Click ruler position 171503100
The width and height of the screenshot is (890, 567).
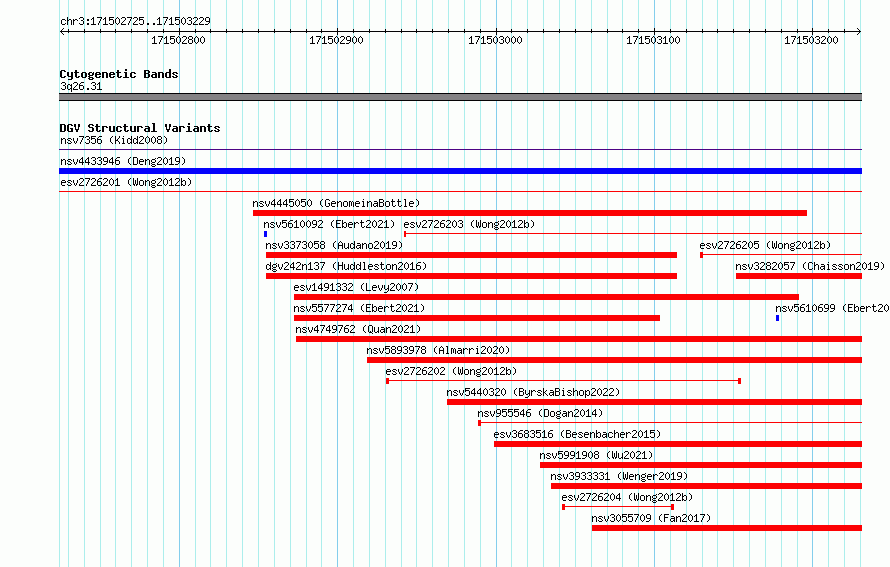[x=653, y=40]
